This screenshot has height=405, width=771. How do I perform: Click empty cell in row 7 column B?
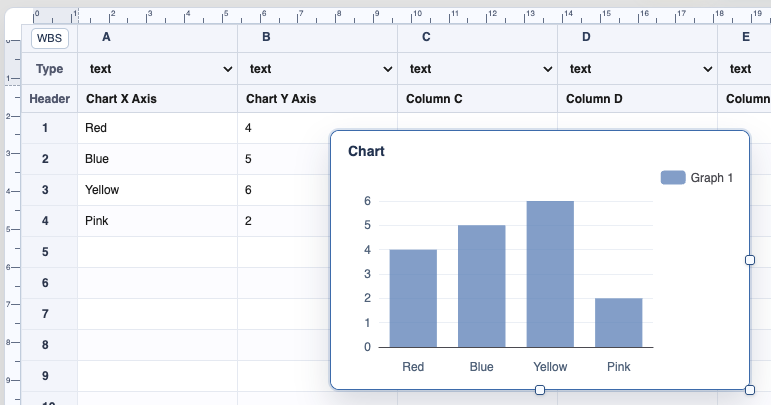[284, 314]
